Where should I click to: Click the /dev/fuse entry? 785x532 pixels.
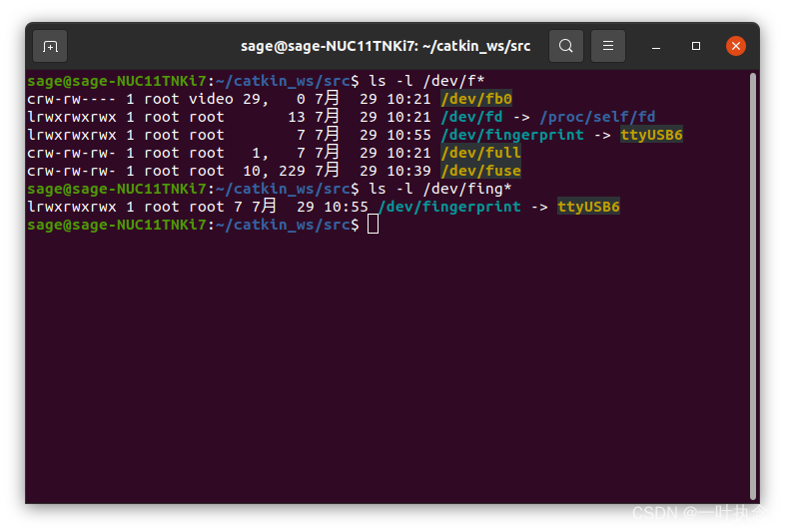tap(480, 171)
